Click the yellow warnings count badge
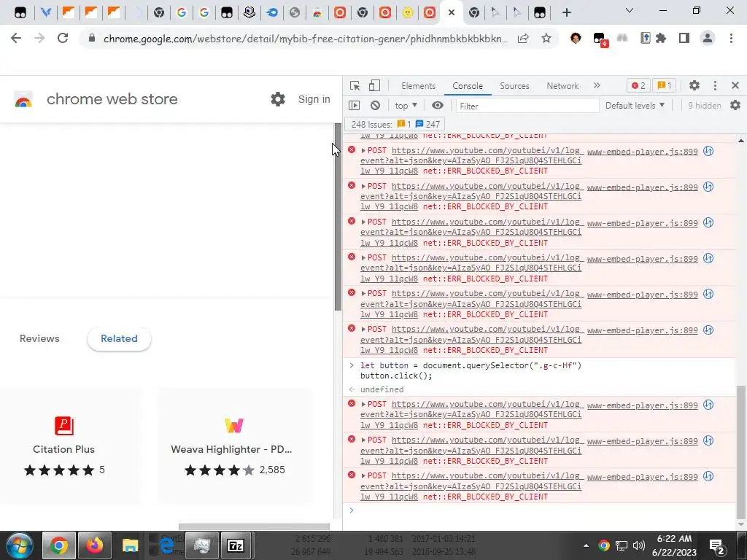This screenshot has width=747, height=560. click(665, 86)
